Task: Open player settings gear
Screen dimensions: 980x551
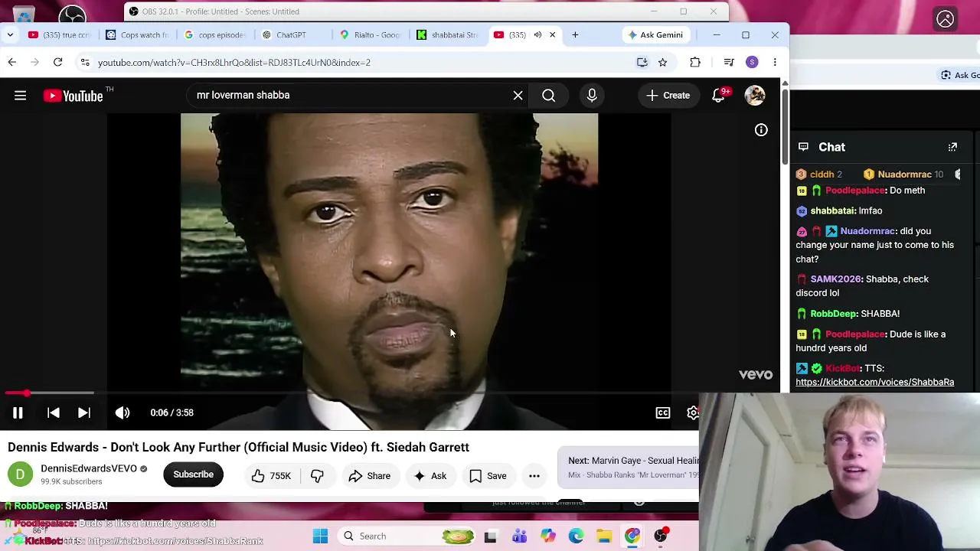Action: [692, 413]
